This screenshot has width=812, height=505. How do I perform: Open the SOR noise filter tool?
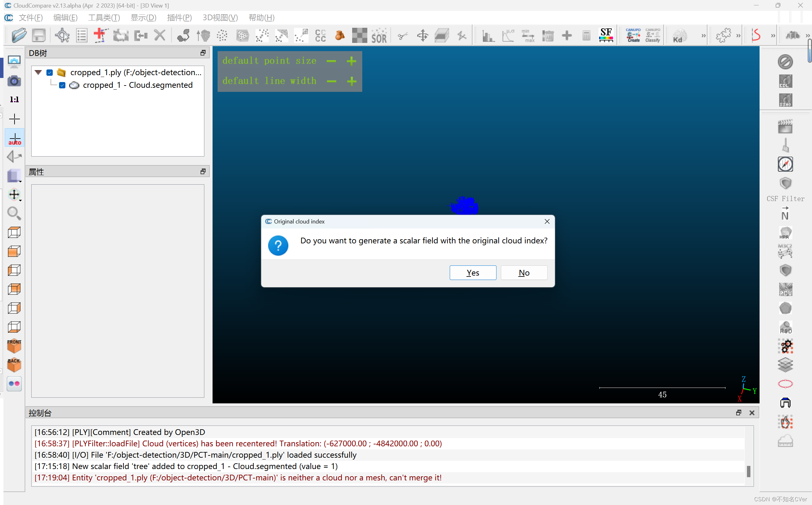pyautogui.click(x=379, y=35)
